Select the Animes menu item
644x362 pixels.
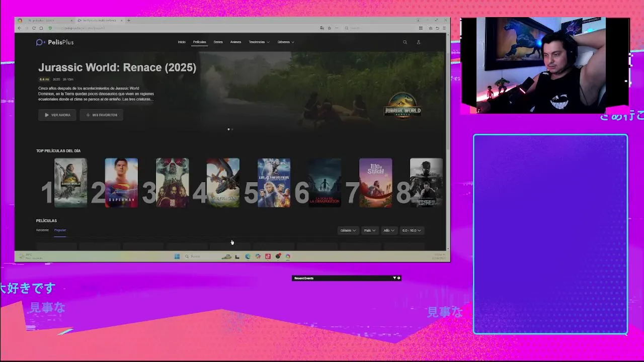point(235,42)
